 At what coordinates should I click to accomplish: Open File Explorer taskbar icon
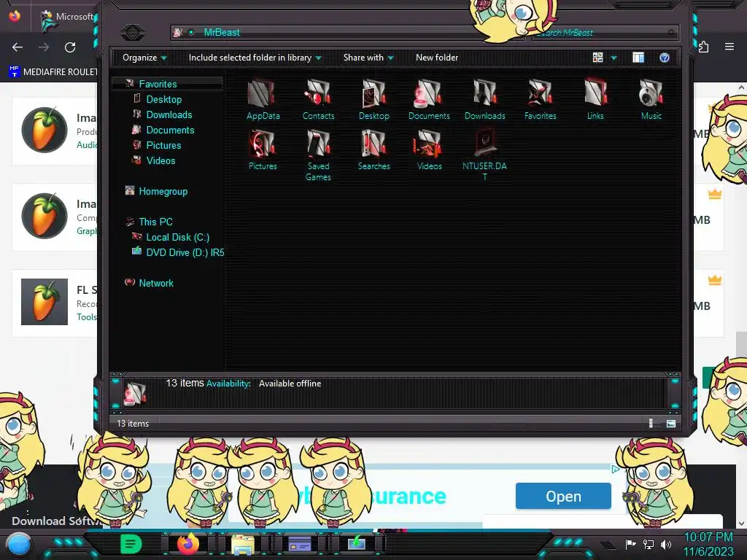242,544
